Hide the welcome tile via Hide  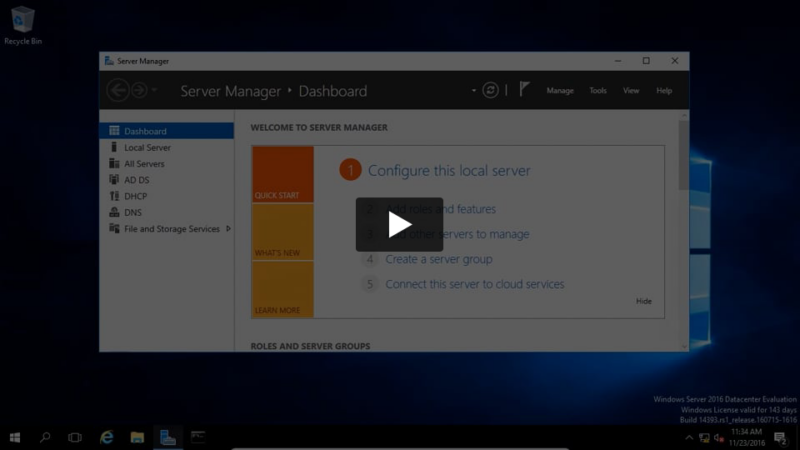(643, 301)
